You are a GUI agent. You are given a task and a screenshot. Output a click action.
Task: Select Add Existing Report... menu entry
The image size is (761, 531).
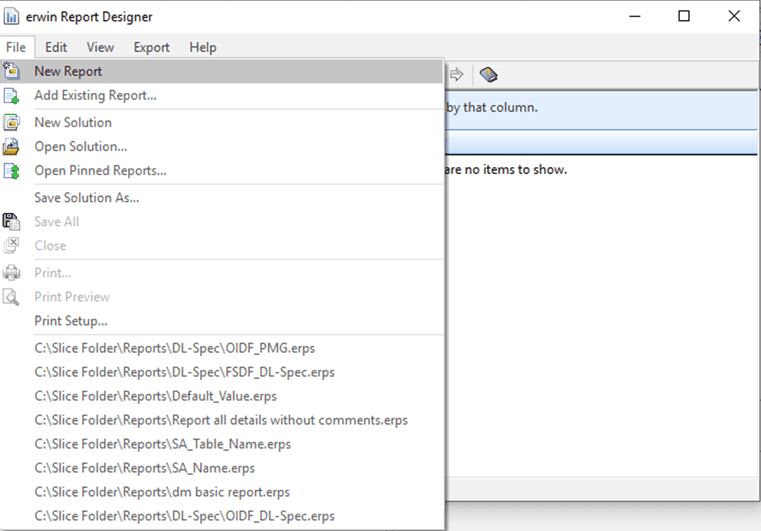tap(222, 96)
